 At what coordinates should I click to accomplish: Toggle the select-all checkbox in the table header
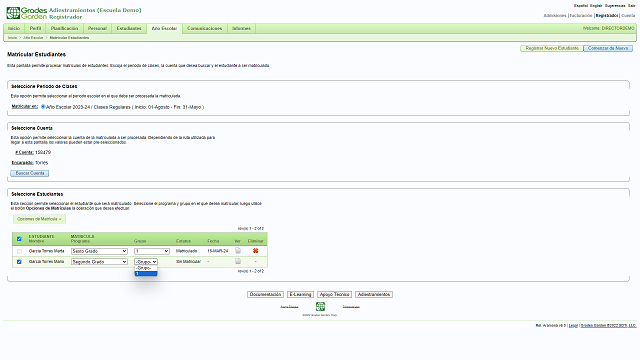[19, 239]
